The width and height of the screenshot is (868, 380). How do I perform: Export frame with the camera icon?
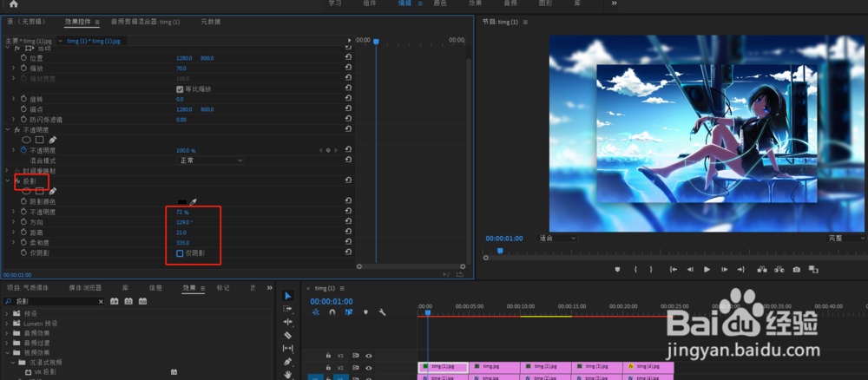(x=796, y=269)
